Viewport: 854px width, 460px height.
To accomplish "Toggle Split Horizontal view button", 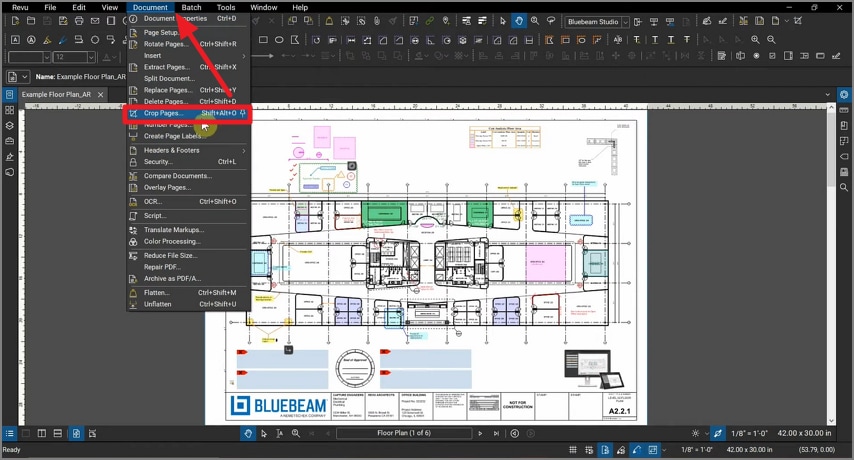I will click(x=58, y=433).
